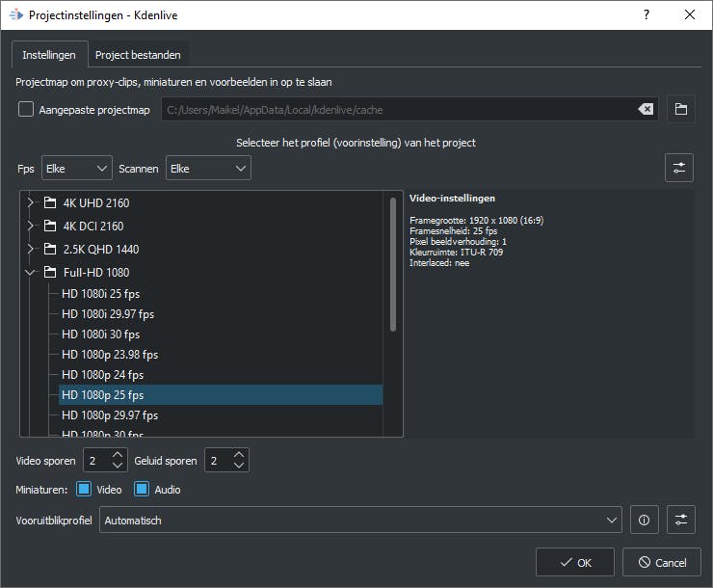
Task: Switch to the Instellingen tab
Action: 49,55
